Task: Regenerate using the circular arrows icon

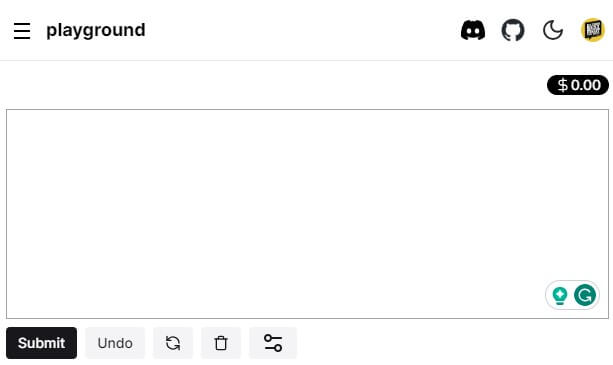Action: 173,343
